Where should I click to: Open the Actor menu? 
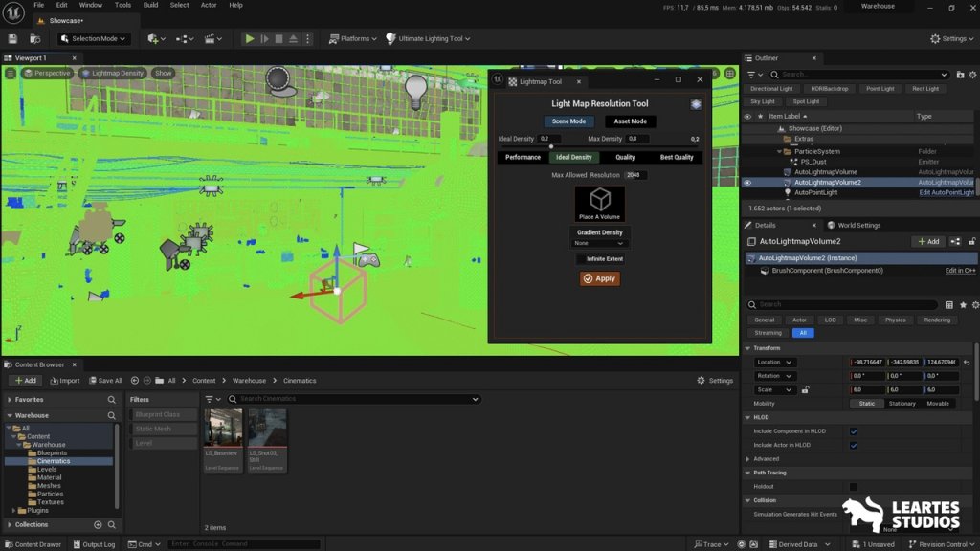tap(209, 5)
